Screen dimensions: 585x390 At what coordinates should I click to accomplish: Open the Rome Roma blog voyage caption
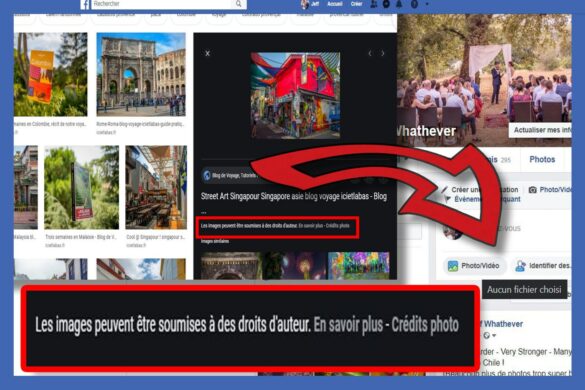point(140,124)
